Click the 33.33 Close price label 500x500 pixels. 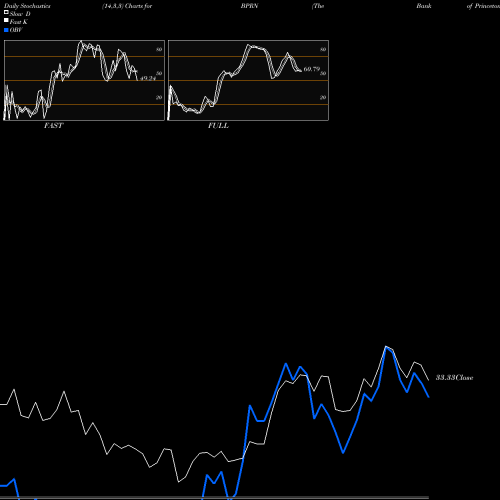click(454, 378)
